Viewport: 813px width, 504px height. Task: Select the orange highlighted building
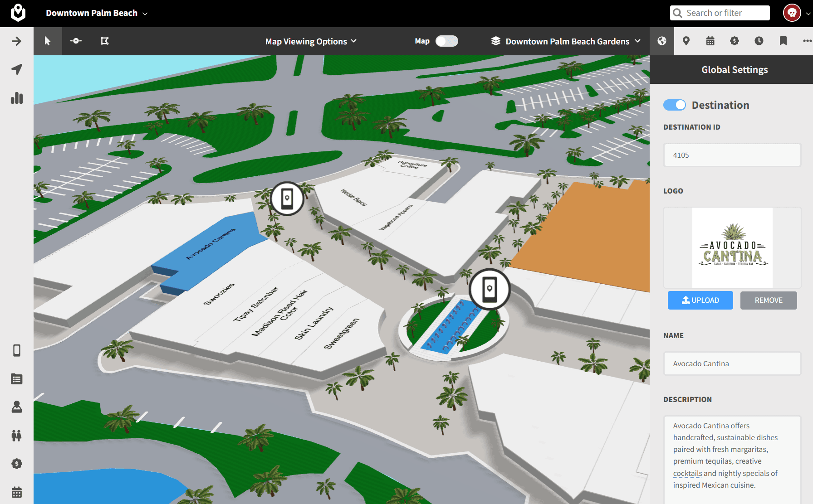[x=590, y=236]
